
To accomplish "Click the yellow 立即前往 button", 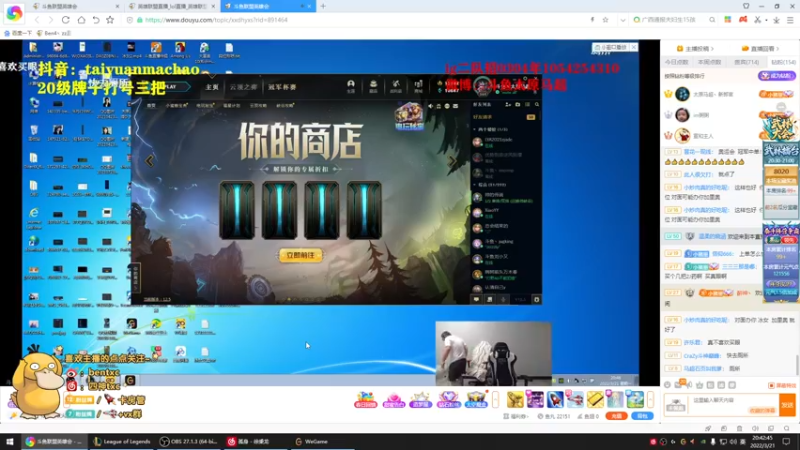I will pos(301,255).
